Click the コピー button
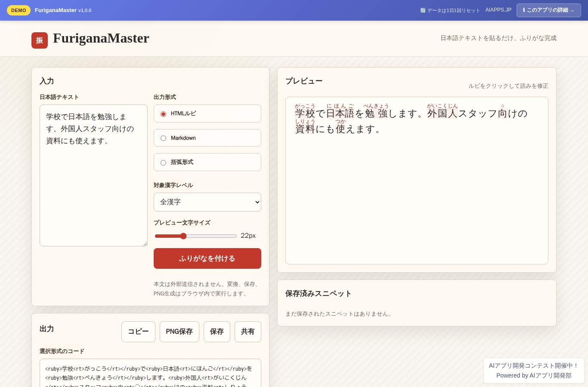Screen dimensions: 588x387 [138, 332]
